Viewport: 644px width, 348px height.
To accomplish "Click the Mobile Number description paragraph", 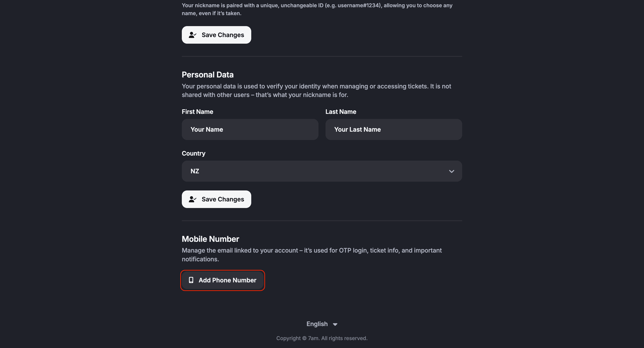I will (x=311, y=255).
